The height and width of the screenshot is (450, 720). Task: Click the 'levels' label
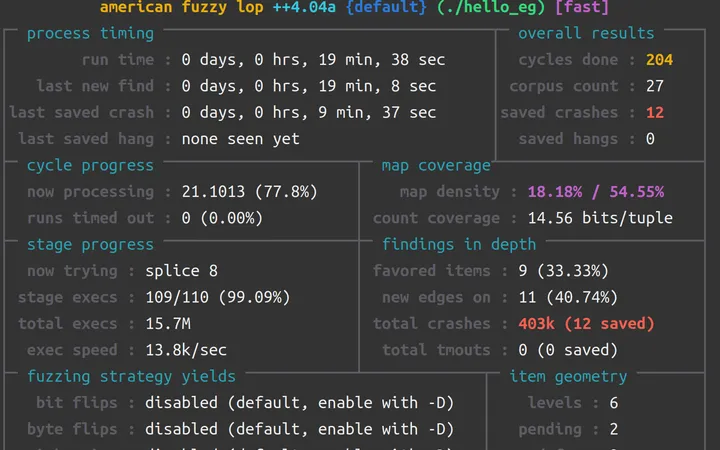[554, 403]
